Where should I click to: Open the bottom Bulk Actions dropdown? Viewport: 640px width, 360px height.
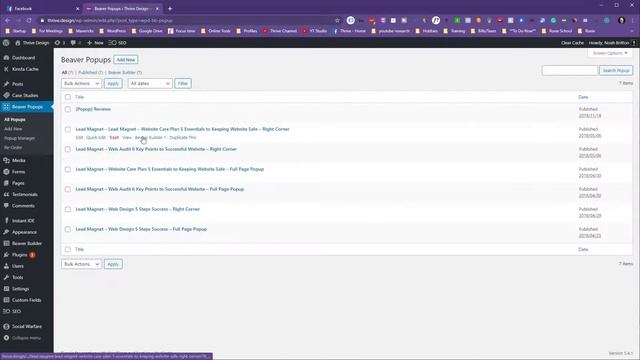tap(81, 264)
